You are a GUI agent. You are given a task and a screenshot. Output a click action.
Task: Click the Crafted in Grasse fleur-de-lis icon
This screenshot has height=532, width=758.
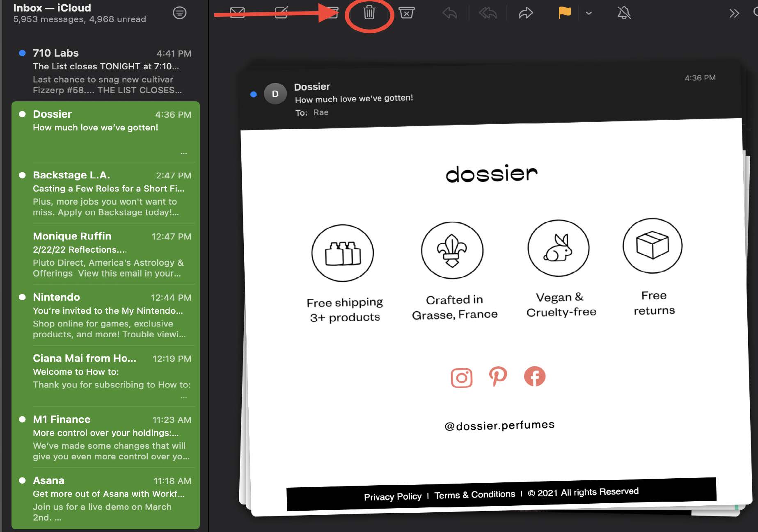point(452,250)
